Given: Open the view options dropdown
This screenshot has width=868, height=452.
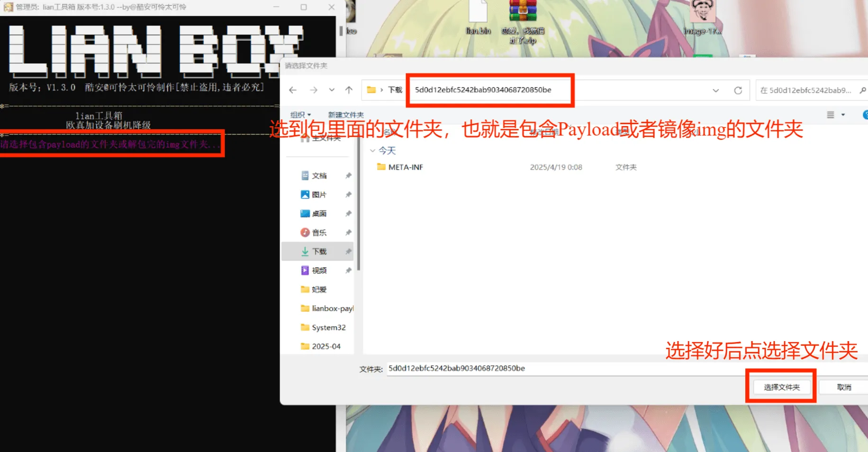Looking at the screenshot, I should [x=843, y=115].
